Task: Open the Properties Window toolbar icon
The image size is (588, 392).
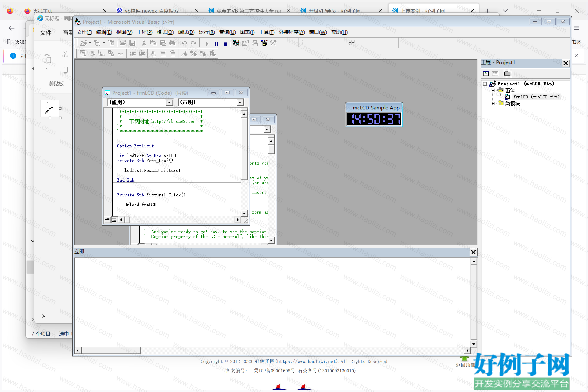Action: coord(245,43)
